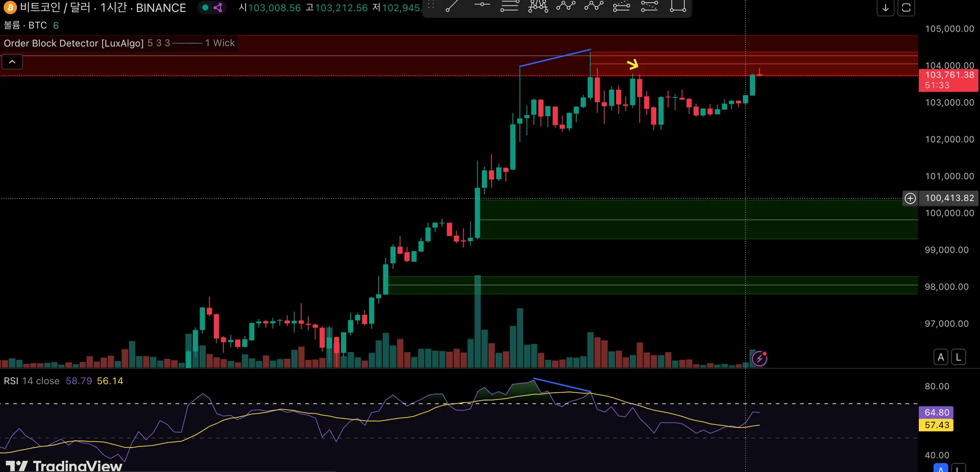Click the open value 103,008.56

[x=275, y=8]
